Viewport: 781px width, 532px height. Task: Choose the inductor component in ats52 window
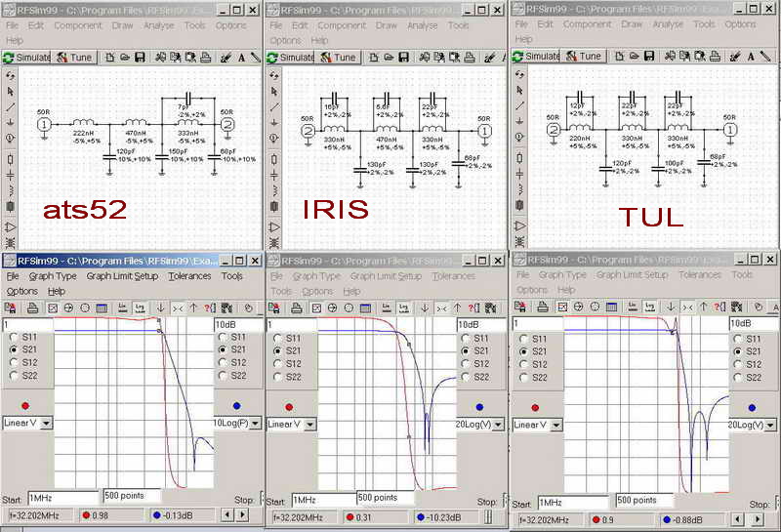pyautogui.click(x=11, y=190)
